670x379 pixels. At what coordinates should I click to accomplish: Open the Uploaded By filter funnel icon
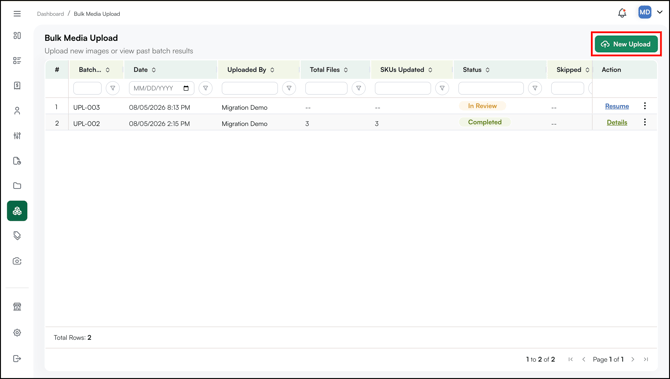pyautogui.click(x=289, y=88)
